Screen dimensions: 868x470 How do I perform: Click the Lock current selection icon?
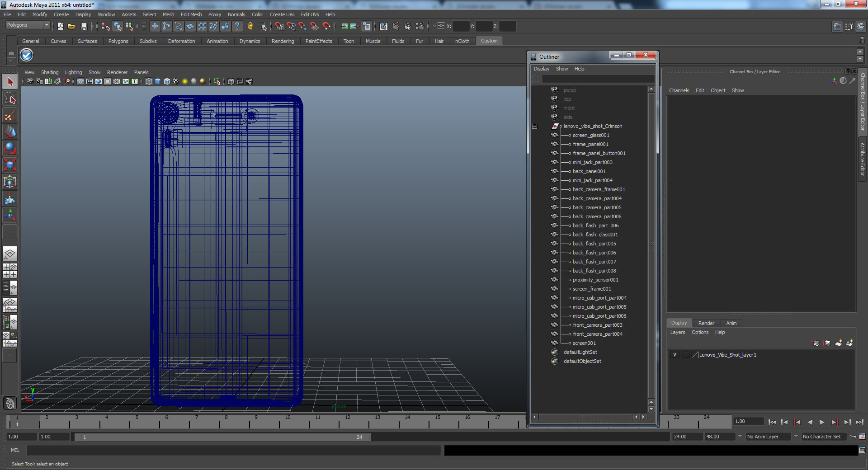point(250,26)
